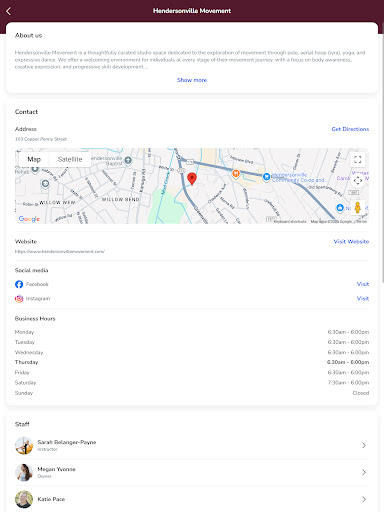
Task: Toggle fullscreen map view
Action: coord(358,159)
